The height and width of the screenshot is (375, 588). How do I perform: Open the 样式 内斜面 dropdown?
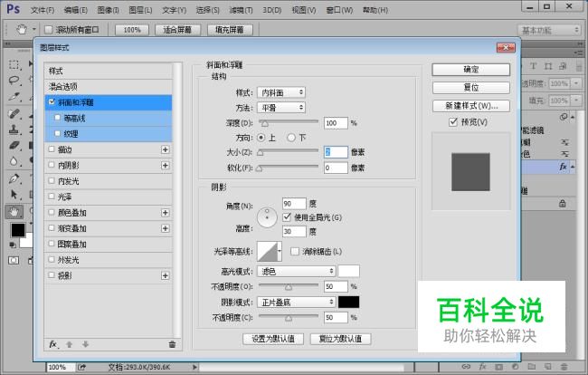pos(281,92)
